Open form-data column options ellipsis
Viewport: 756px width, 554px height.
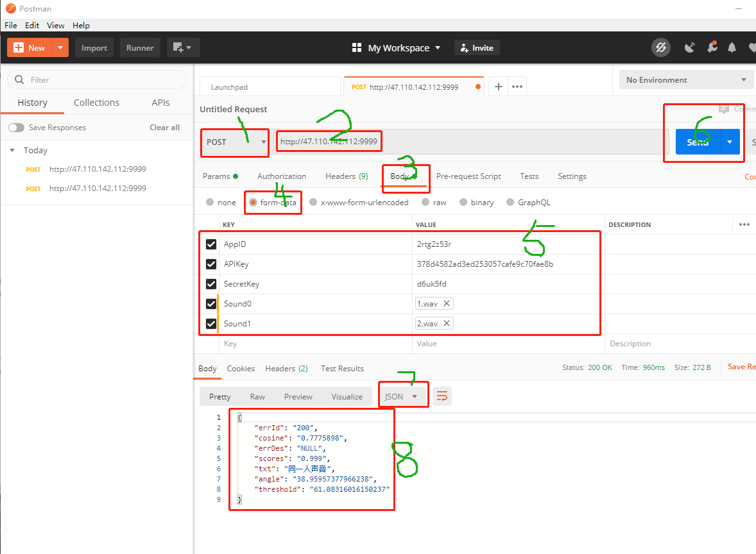(x=744, y=224)
